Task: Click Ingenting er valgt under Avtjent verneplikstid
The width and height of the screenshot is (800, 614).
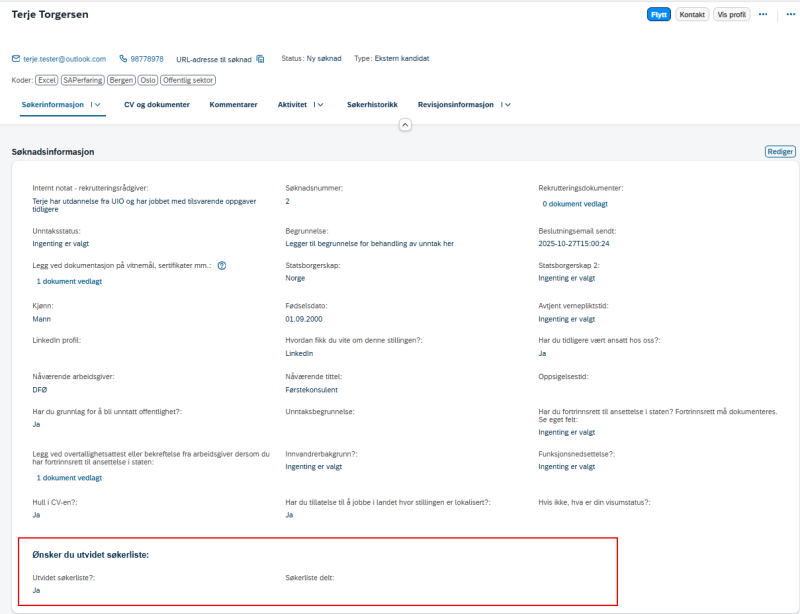Action: [566, 319]
